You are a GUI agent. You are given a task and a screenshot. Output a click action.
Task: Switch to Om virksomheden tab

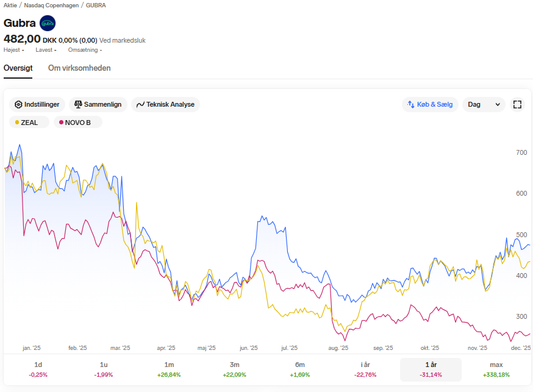[79, 68]
